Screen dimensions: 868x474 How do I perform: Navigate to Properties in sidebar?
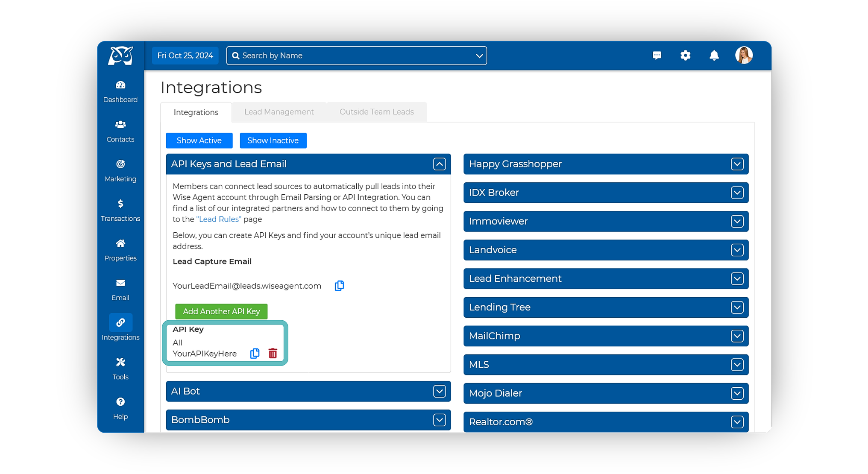(x=120, y=250)
